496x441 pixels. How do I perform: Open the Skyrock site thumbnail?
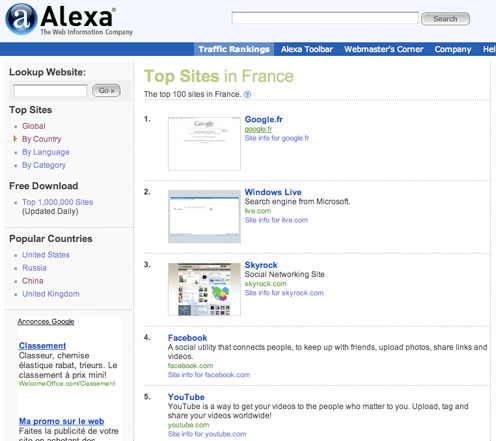point(204,289)
